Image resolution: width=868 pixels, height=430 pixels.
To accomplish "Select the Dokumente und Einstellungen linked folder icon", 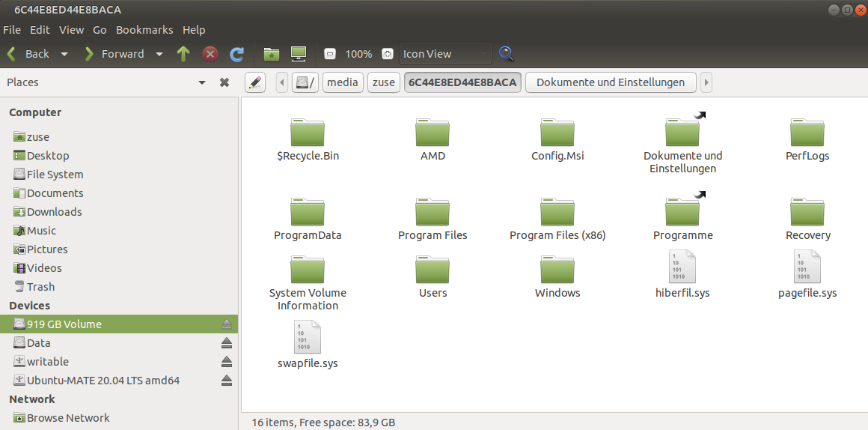I will tap(682, 132).
